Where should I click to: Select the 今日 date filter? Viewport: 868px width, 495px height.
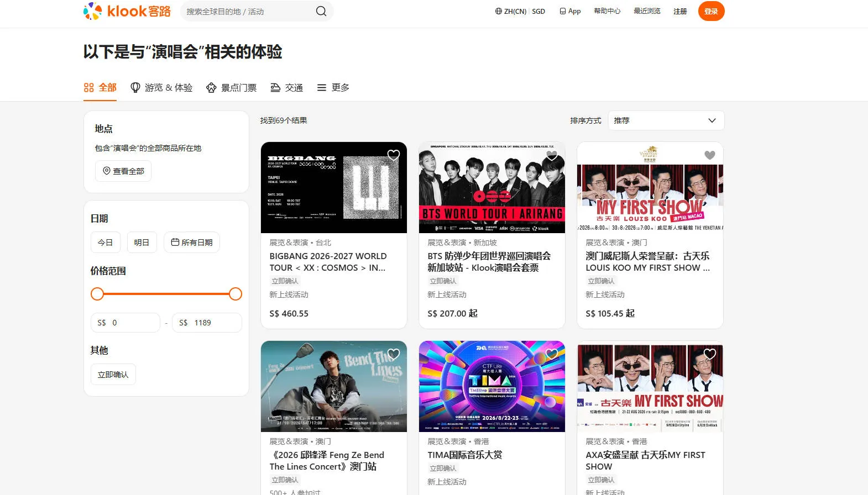105,243
